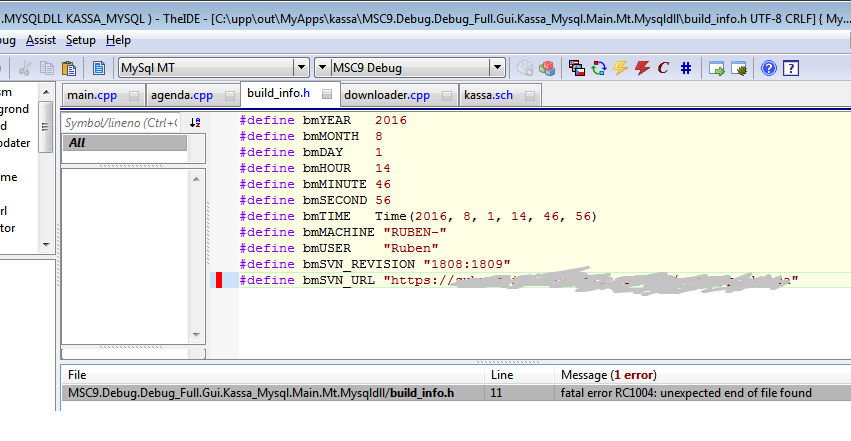Toggle the small box on build_info.h tab
Screen dimensions: 851x441
(x=326, y=95)
